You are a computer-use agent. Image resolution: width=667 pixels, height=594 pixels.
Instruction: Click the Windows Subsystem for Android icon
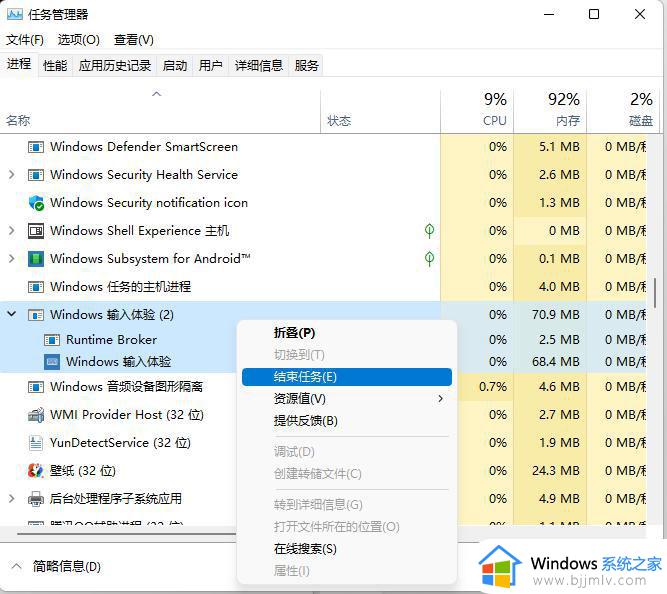(x=36, y=259)
